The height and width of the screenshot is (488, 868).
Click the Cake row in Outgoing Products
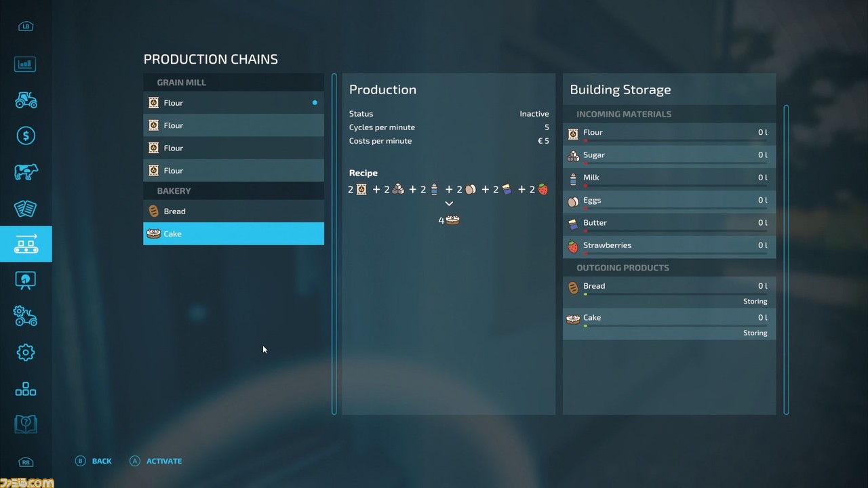pos(669,324)
